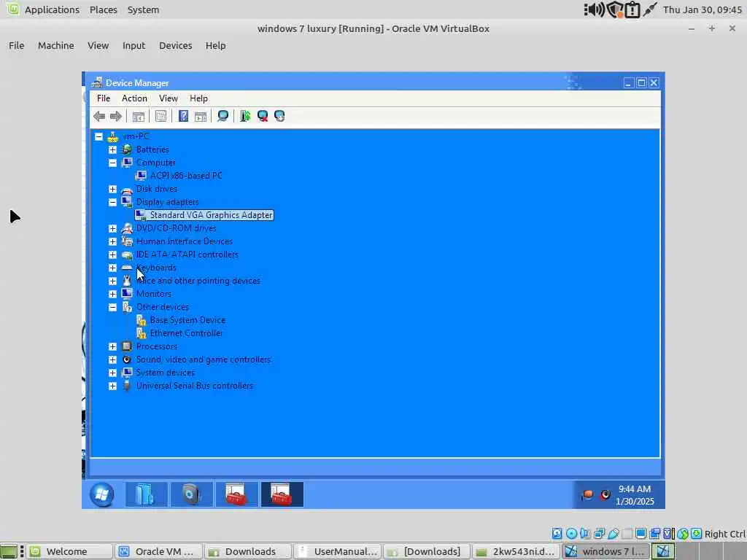Click the Back arrow in Device Manager toolbar
747x560 pixels.
[x=99, y=116]
